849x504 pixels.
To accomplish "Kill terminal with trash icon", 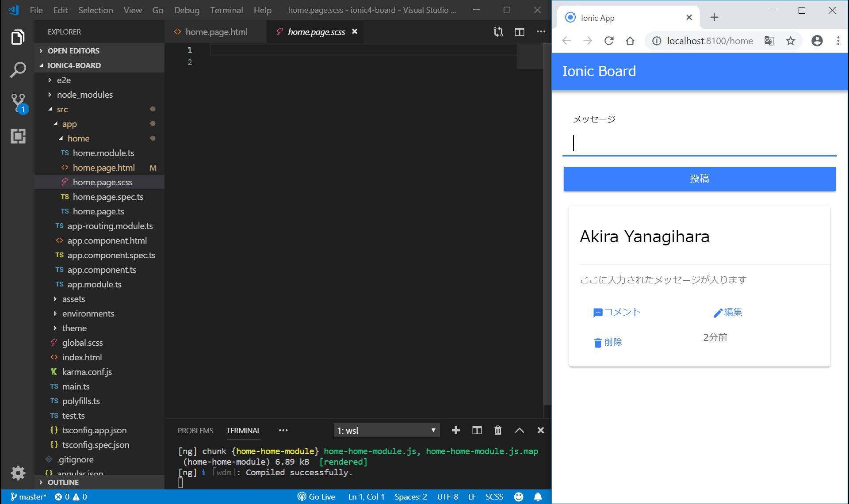I will pyautogui.click(x=498, y=430).
